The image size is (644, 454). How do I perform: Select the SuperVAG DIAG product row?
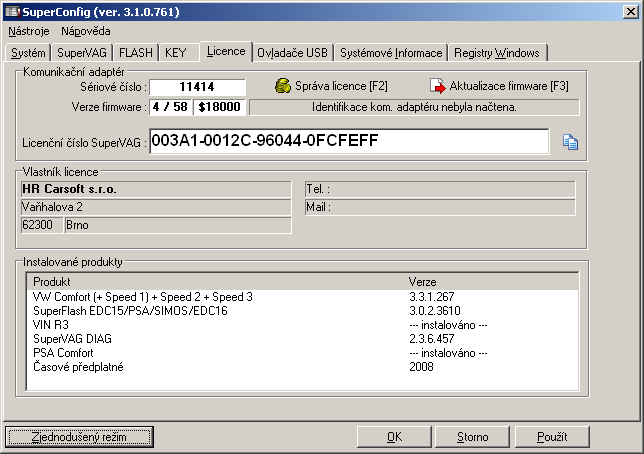(302, 339)
